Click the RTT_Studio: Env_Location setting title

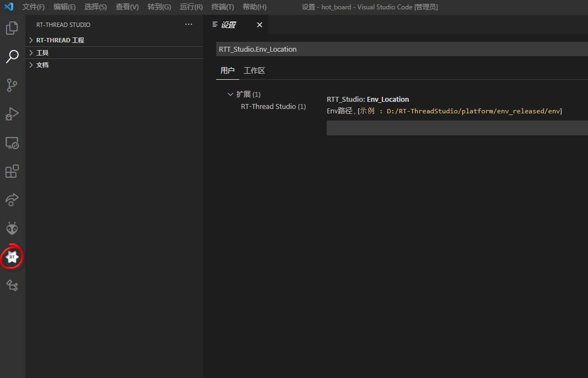coord(368,100)
